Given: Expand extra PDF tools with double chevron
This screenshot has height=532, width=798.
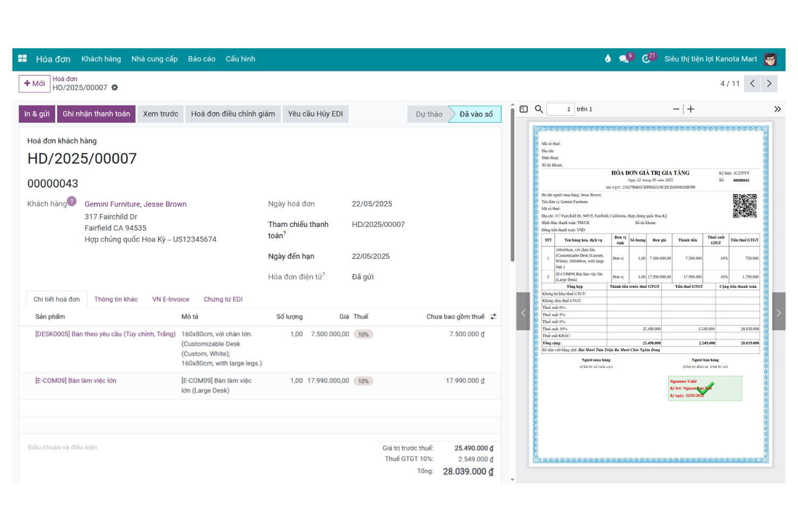Looking at the screenshot, I should coord(778,109).
